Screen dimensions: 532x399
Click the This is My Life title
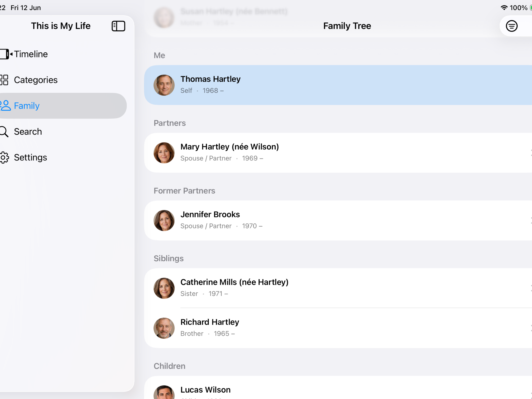61,26
